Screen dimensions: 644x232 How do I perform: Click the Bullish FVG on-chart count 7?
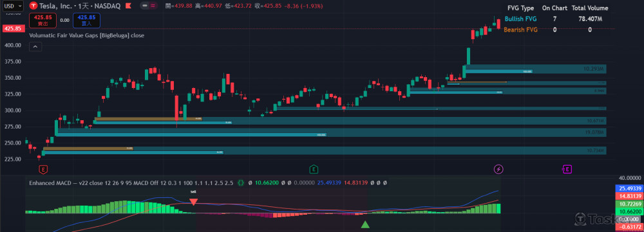click(554, 19)
